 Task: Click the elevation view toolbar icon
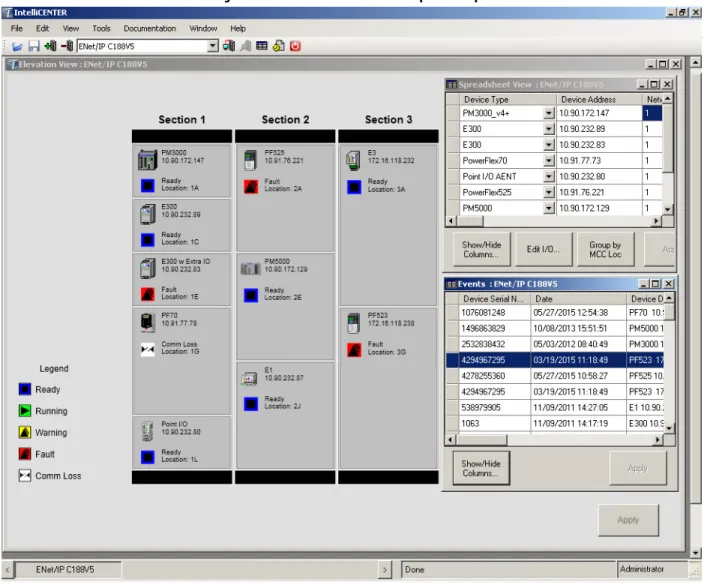point(229,46)
